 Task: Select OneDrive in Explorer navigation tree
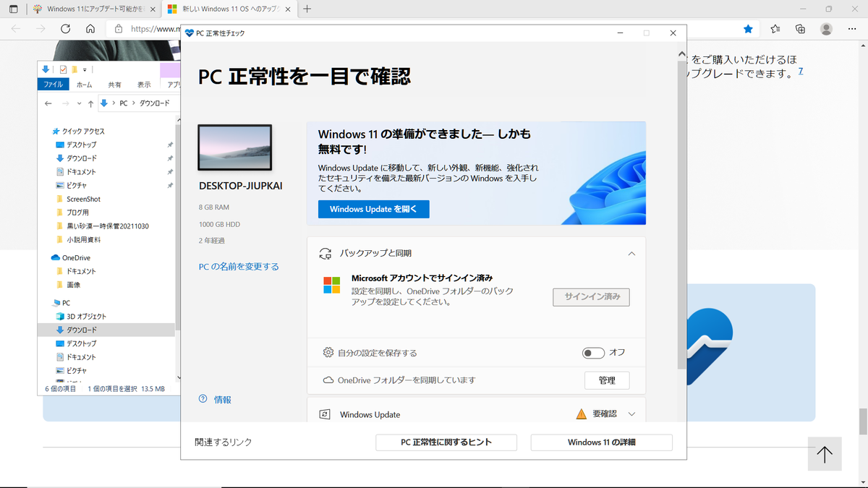pos(76,257)
